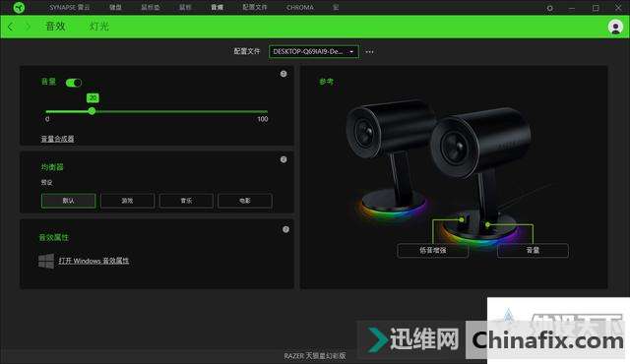Open the profile three-dot options menu
The height and width of the screenshot is (364, 630).
click(370, 52)
